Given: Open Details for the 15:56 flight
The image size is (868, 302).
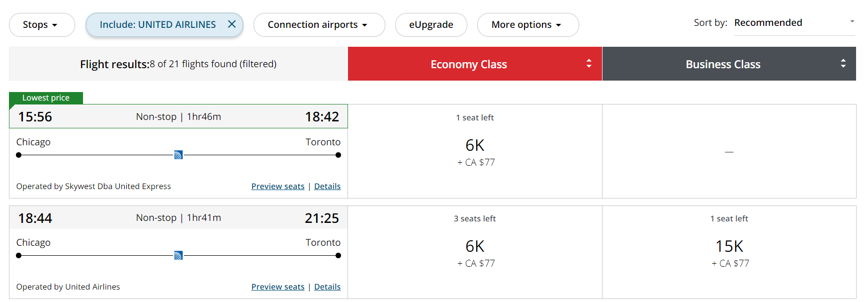Looking at the screenshot, I should [327, 186].
